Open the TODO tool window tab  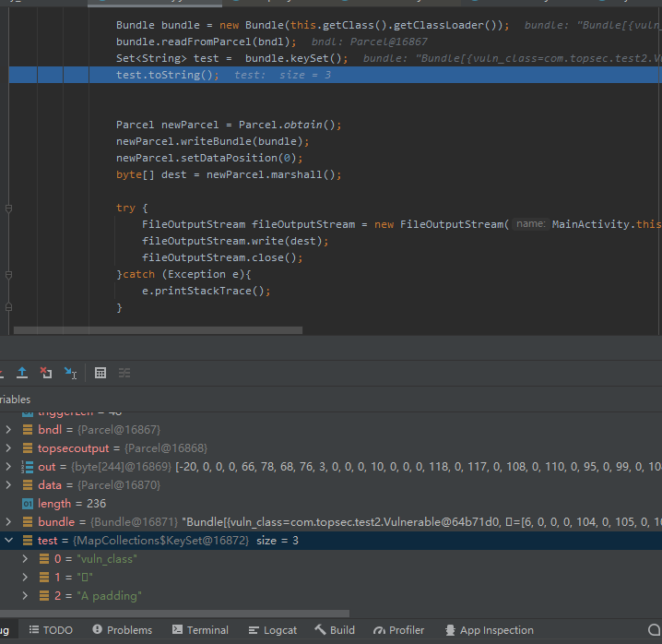pyautogui.click(x=51, y=630)
